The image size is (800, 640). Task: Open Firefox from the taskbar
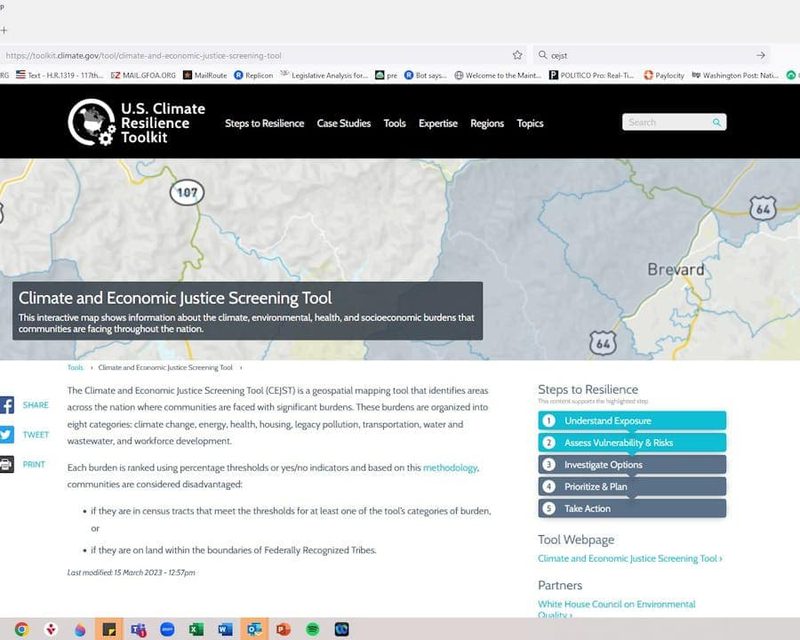[x=80, y=629]
